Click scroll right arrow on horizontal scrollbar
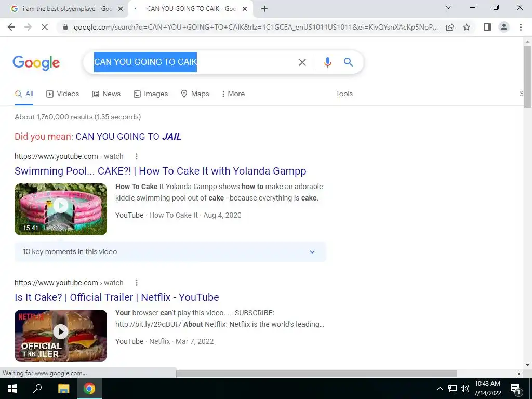532x399 pixels. [x=519, y=374]
